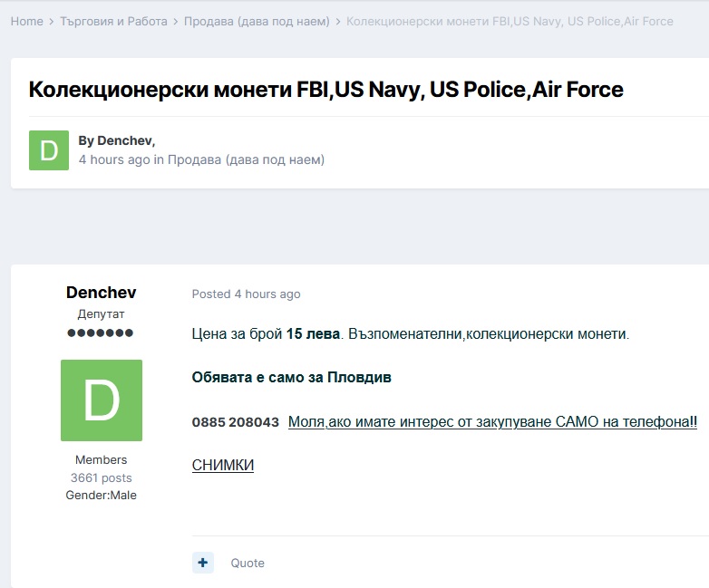Open Продава (дава под наем) link in header
Image resolution: width=709 pixels, height=588 pixels.
(246, 159)
